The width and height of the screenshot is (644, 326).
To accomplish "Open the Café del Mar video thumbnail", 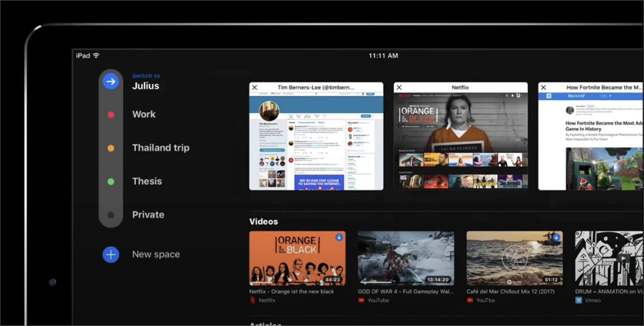I will pos(515,258).
